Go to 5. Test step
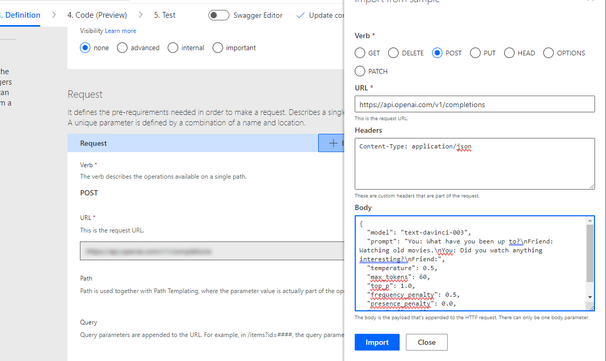 click(165, 15)
